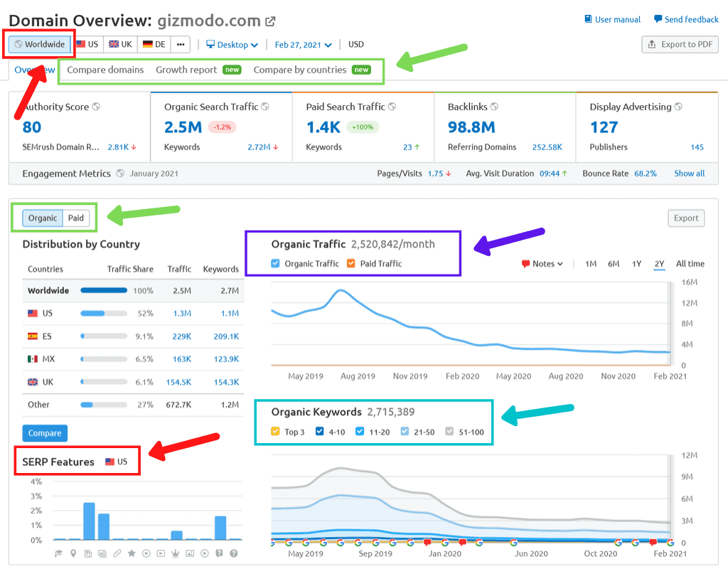Open the 252.58K referring domains value
The height and width of the screenshot is (574, 728).
[x=547, y=147]
